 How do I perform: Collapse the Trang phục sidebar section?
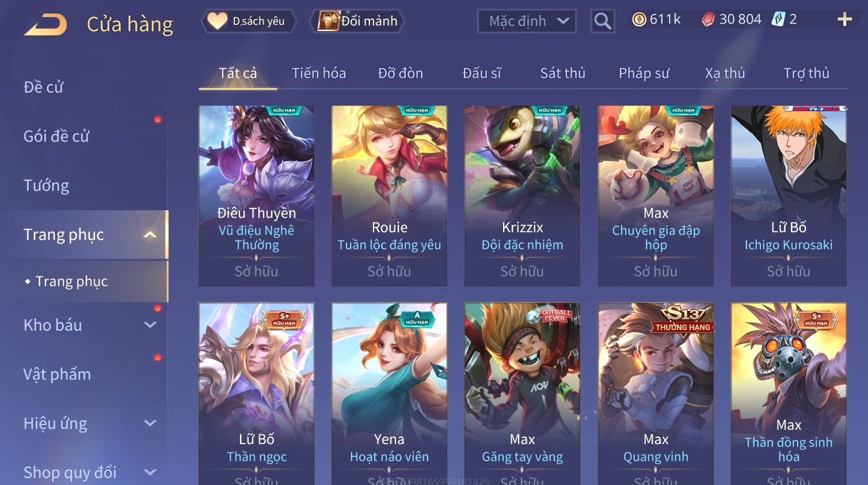coord(150,234)
